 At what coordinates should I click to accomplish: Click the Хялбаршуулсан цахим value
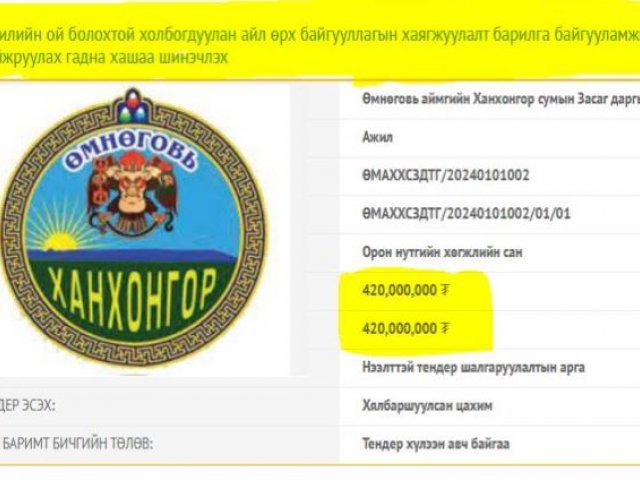tap(427, 406)
